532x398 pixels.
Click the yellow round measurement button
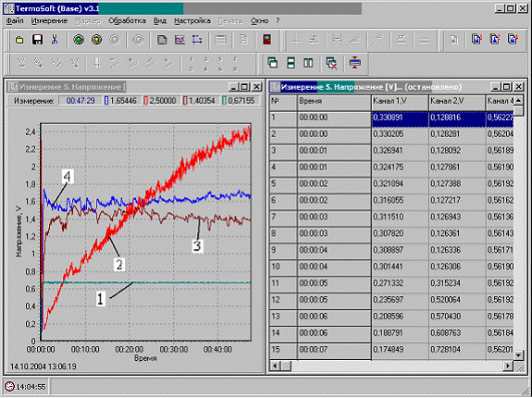coord(97,40)
